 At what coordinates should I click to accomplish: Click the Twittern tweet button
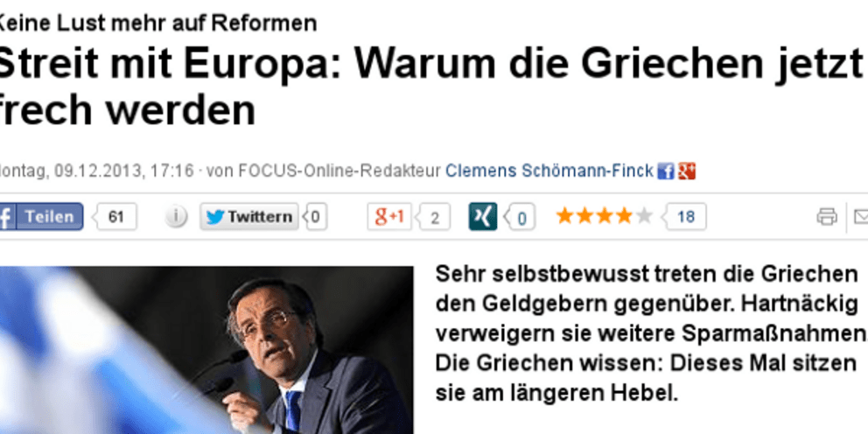[x=249, y=216]
